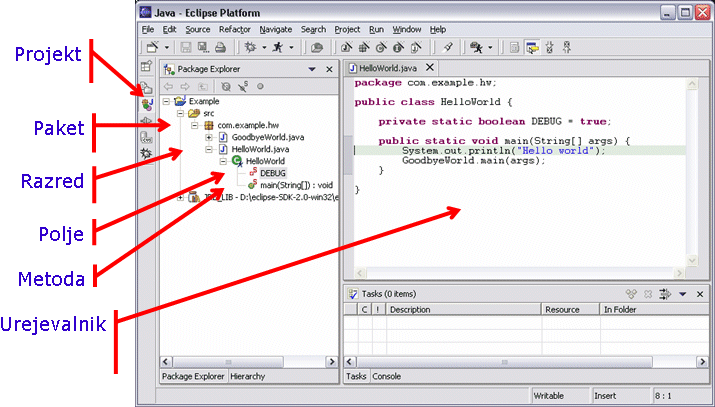
Task: Click the Up folder icon in Package Explorer
Action: pyautogui.click(x=202, y=86)
